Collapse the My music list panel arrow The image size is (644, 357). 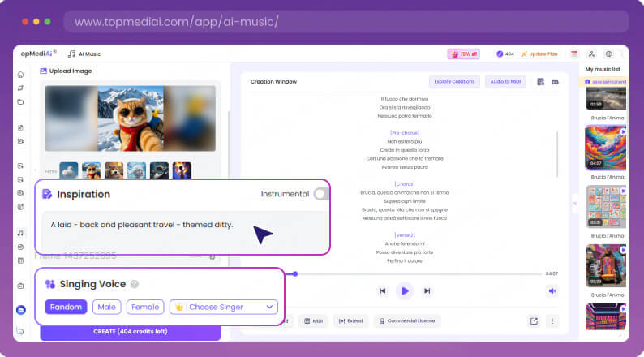(x=575, y=202)
